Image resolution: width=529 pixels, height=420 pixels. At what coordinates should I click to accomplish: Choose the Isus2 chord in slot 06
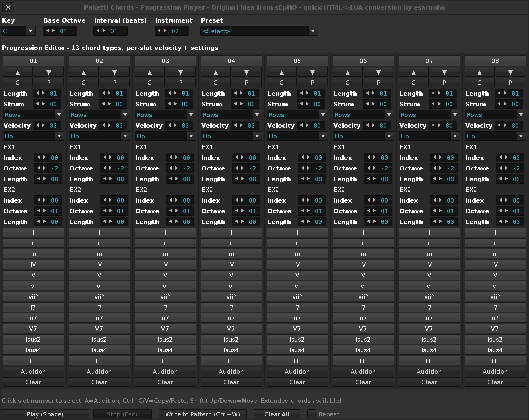click(x=363, y=339)
